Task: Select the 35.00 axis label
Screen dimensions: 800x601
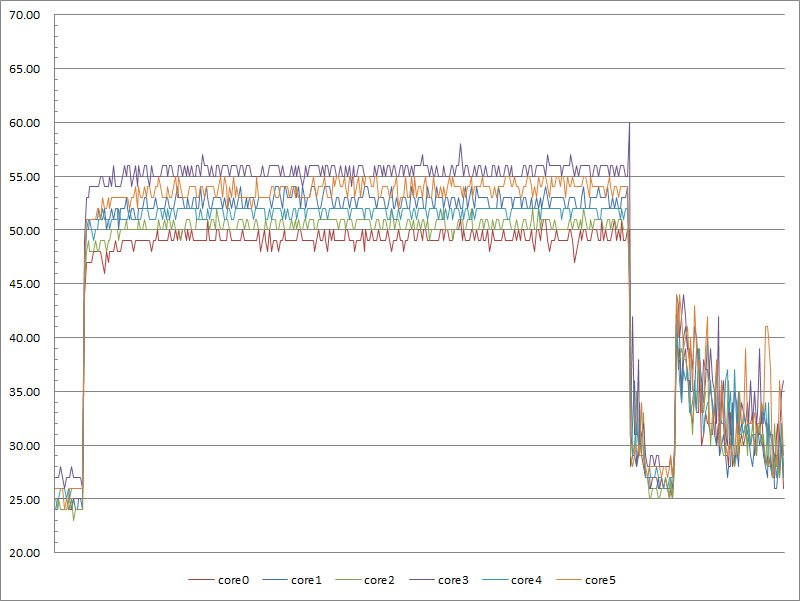Action: [x=24, y=392]
